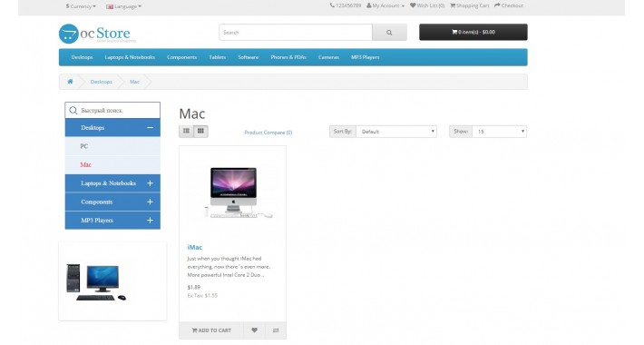Click the iMac price $1.89
The width and height of the screenshot is (644, 345).
[x=194, y=288]
